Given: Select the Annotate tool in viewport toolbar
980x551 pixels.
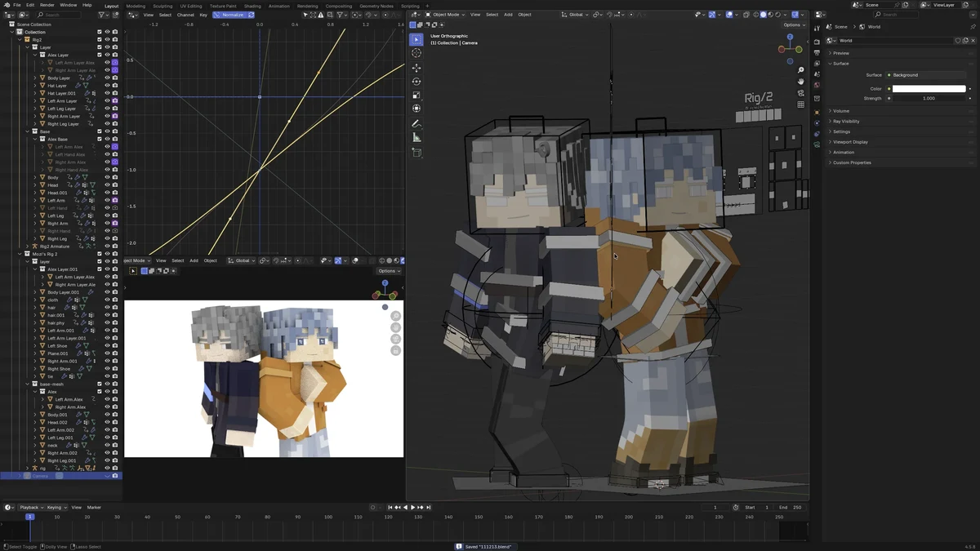Looking at the screenshot, I should (x=416, y=124).
